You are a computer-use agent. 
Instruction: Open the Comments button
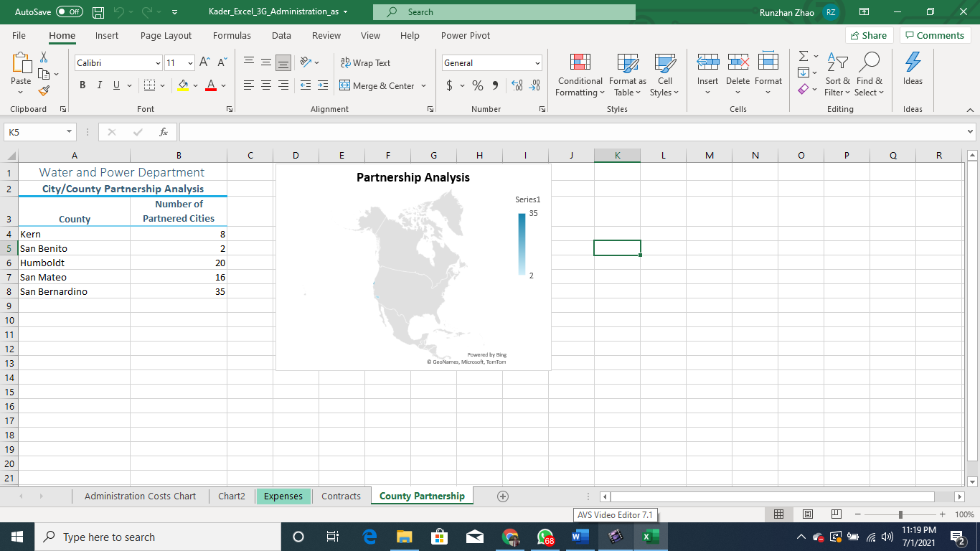pyautogui.click(x=936, y=35)
